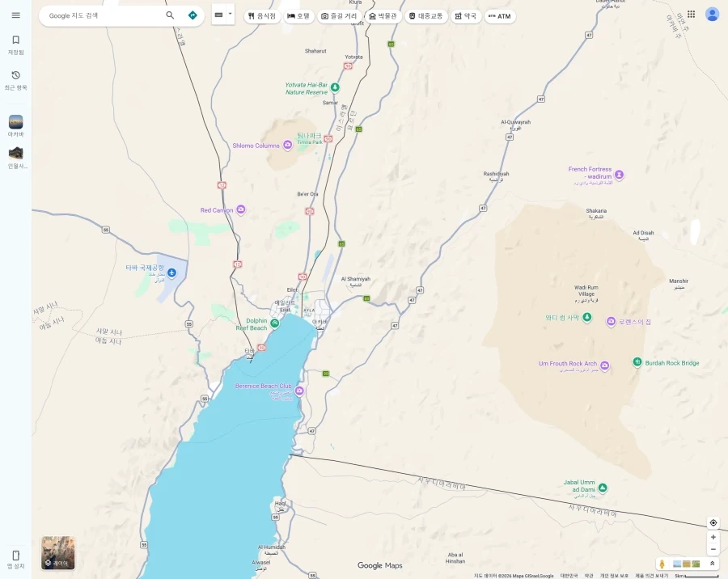Click the Privacy (개인 정보 보호) link

pyautogui.click(x=614, y=576)
